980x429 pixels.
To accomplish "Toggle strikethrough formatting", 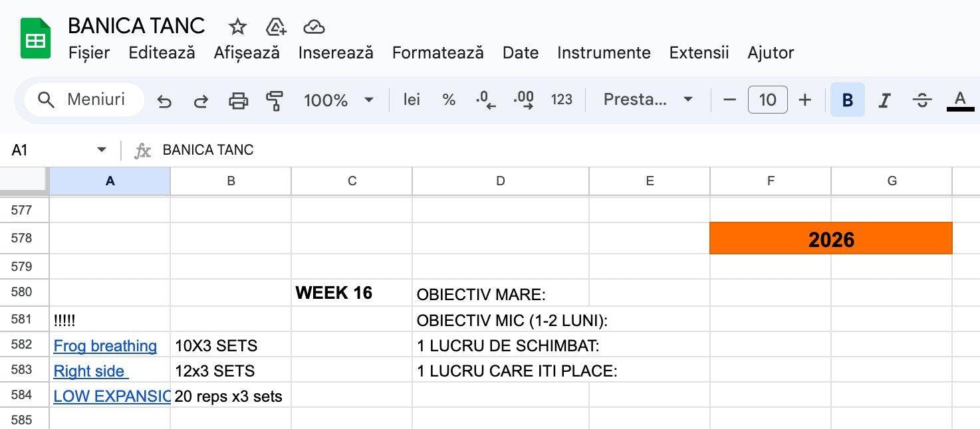I will (x=921, y=100).
